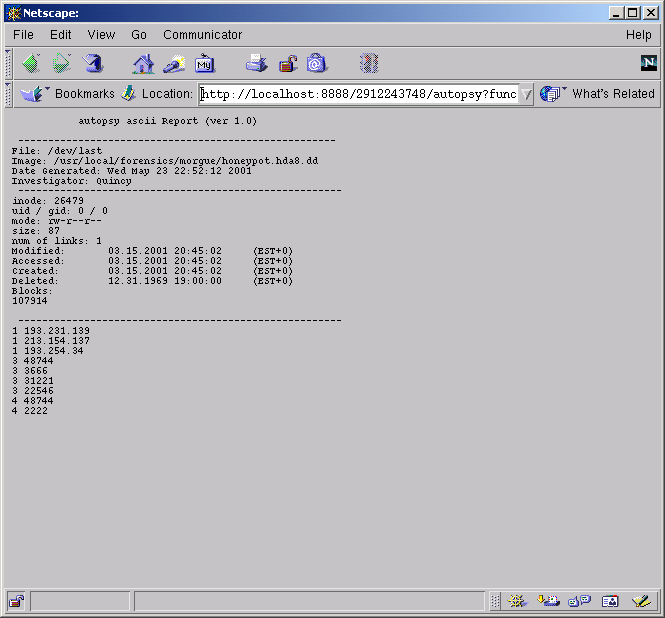665x618 pixels.
Task: Click the Back navigation arrow
Action: [32, 64]
